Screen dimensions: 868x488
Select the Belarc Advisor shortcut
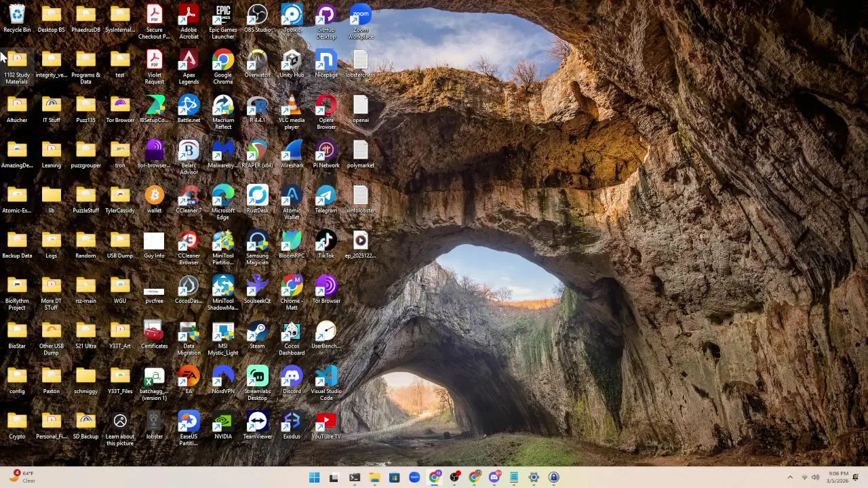189,157
